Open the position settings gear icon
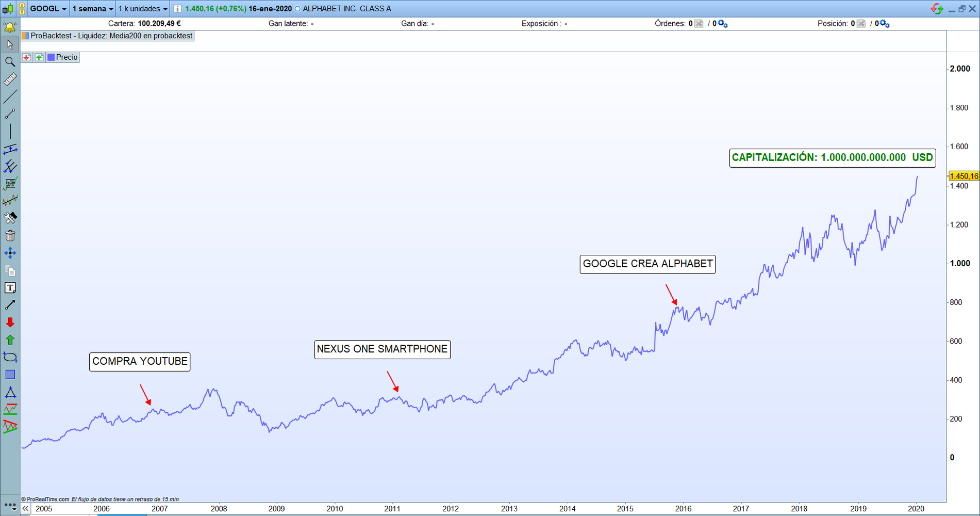Image resolution: width=980 pixels, height=516 pixels. click(885, 24)
